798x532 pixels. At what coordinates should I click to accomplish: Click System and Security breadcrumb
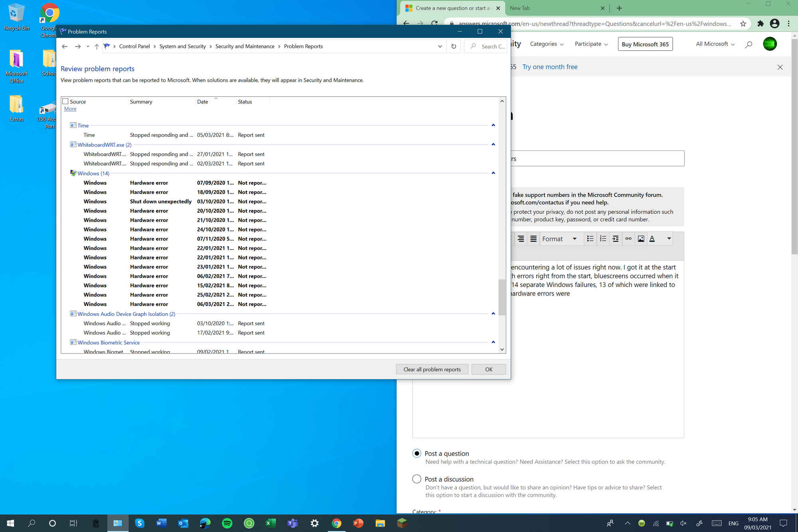183,46
